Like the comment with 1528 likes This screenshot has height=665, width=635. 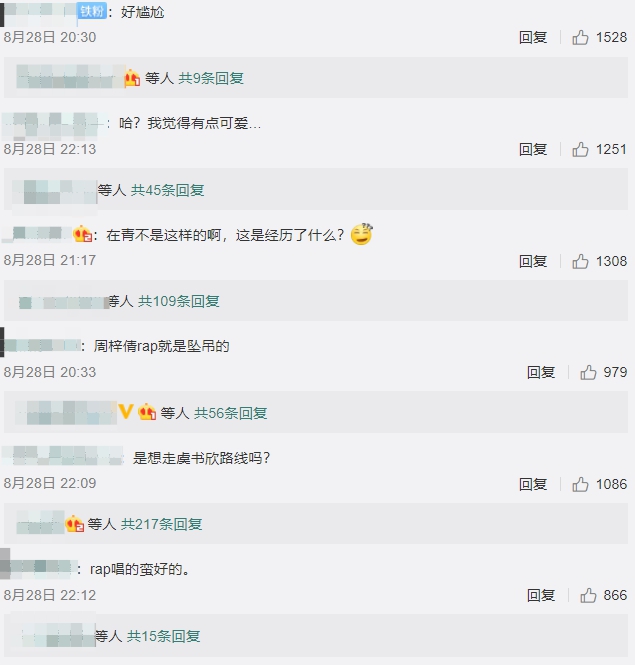(580, 37)
